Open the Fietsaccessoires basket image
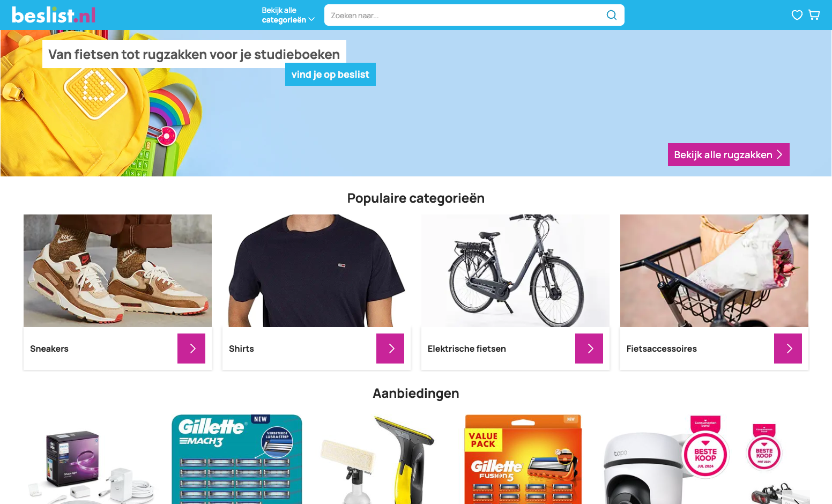This screenshot has width=832, height=504. coord(714,271)
